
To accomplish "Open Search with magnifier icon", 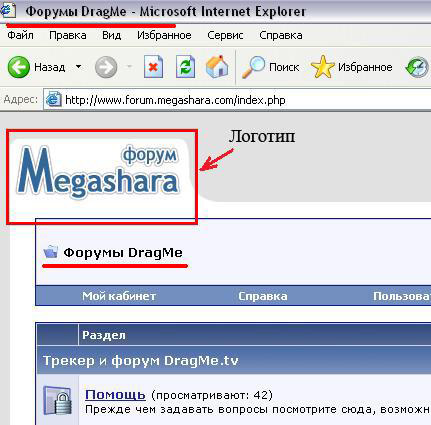I will pos(253,67).
